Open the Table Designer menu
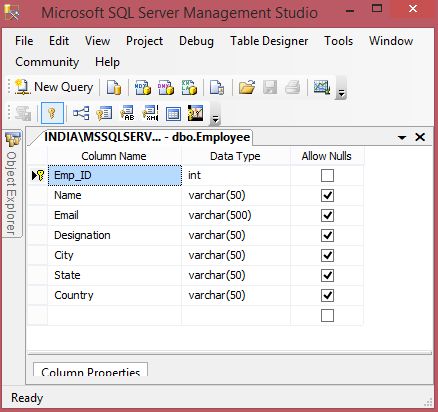The image size is (438, 412). click(269, 41)
